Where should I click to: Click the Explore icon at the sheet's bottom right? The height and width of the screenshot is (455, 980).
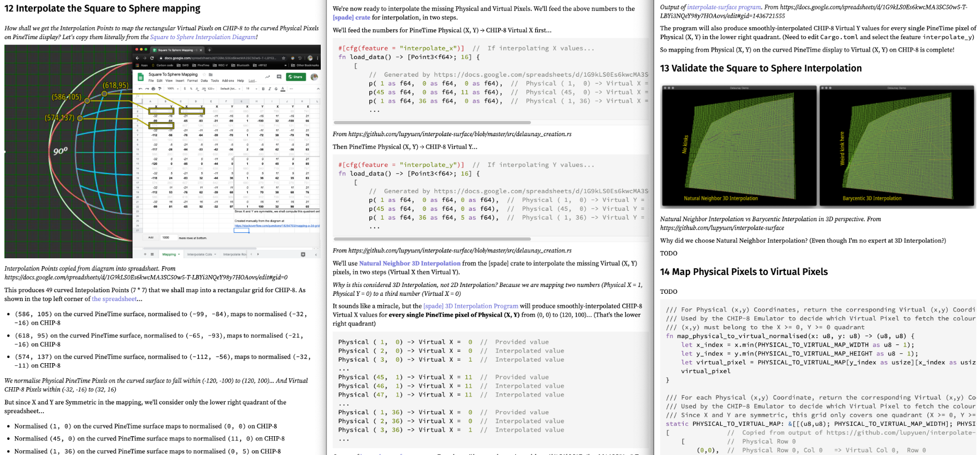(303, 254)
